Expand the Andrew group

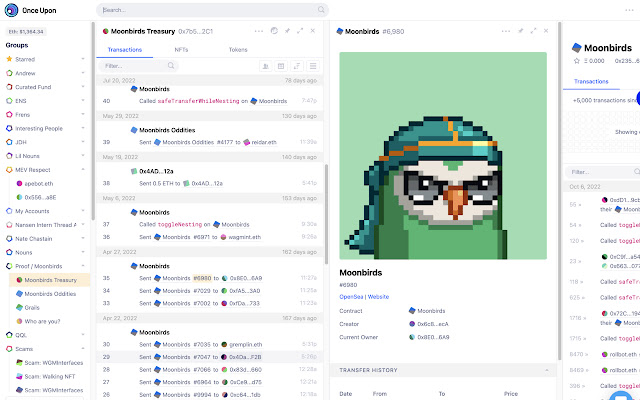tap(83, 73)
